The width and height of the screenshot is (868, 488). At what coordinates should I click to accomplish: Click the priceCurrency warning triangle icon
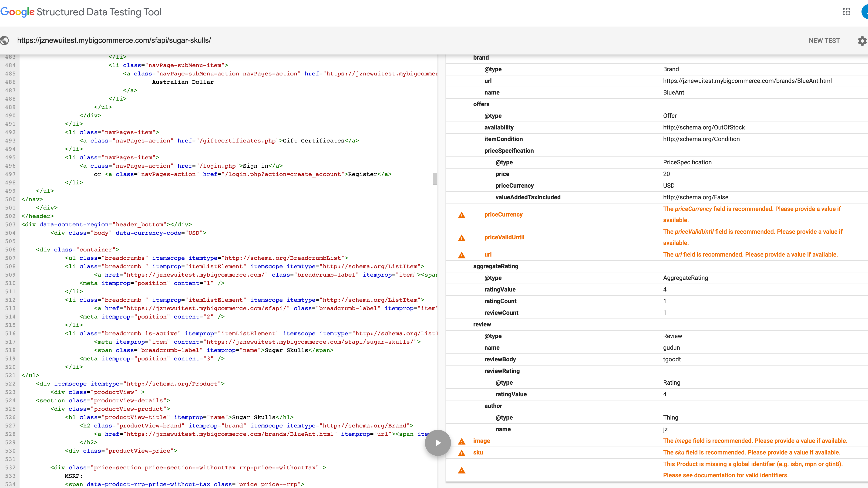[x=462, y=215]
